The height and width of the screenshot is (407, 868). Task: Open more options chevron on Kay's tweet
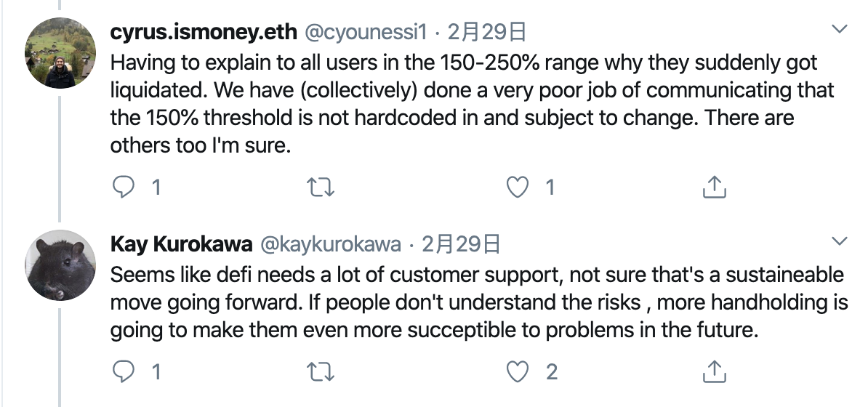[839, 241]
